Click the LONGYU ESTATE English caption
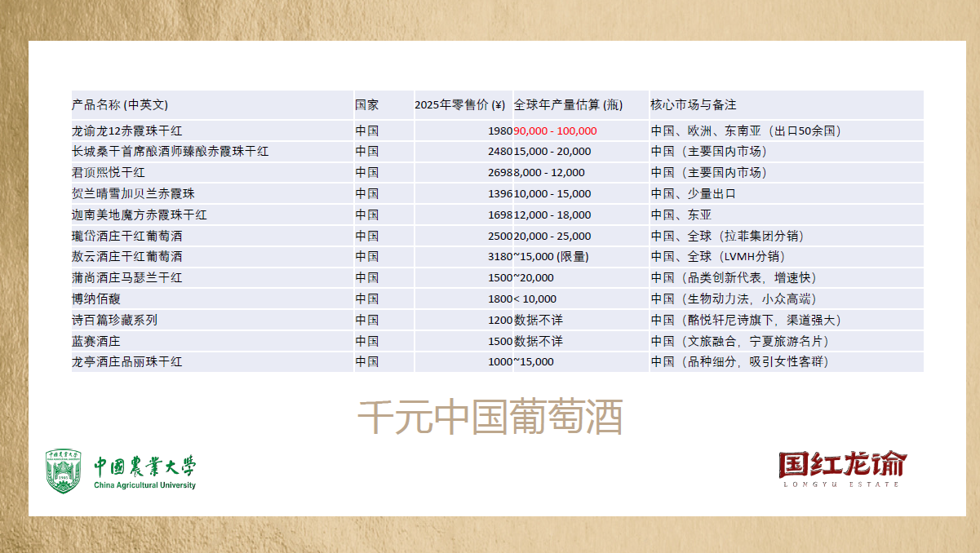The width and height of the screenshot is (980, 553). (841, 484)
